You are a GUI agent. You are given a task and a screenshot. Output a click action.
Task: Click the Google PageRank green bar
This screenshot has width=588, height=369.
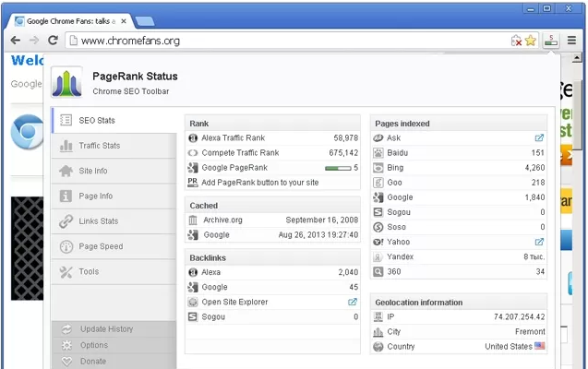coord(338,168)
